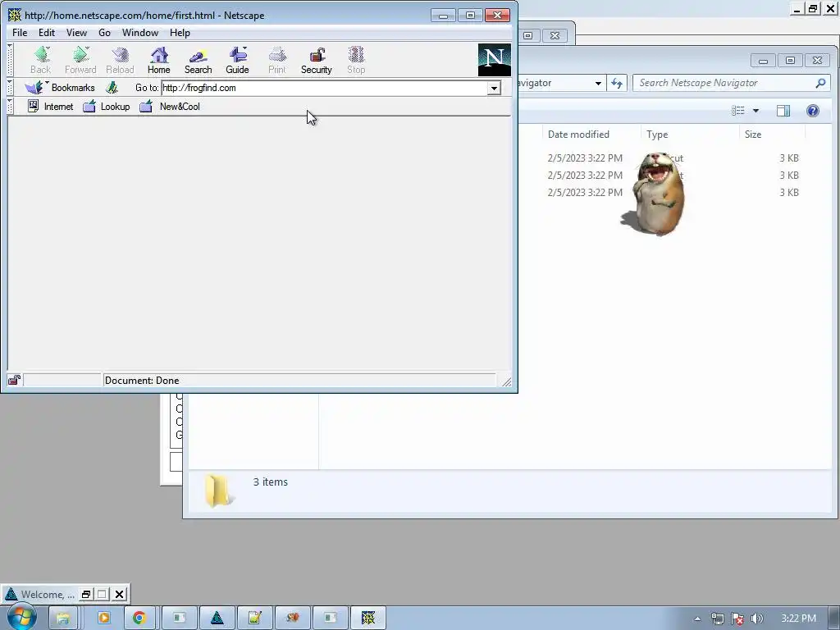Expand the Explorer address bar dropdown arrow

[598, 83]
